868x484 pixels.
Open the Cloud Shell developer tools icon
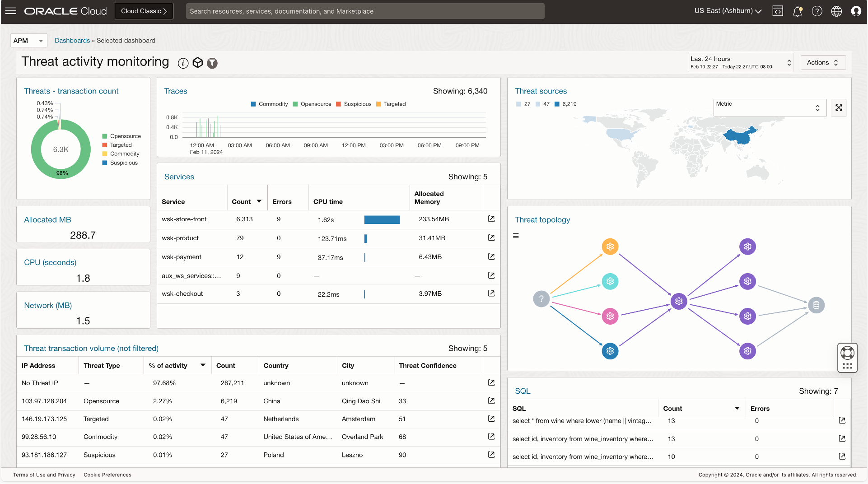[778, 11]
